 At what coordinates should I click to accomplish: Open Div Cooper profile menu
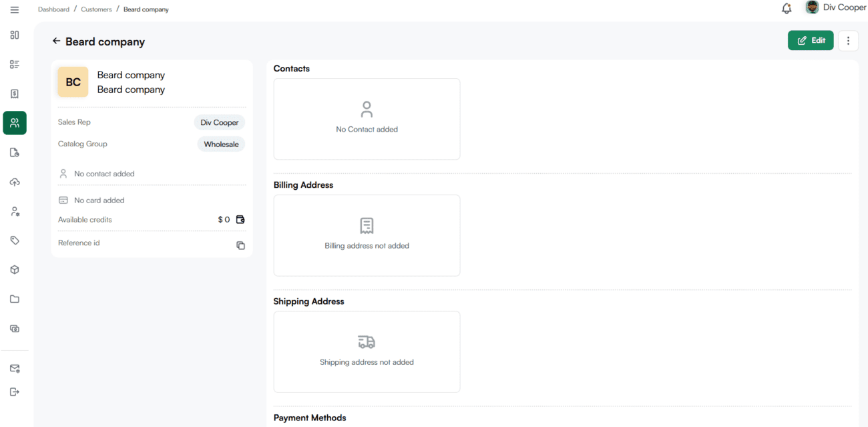click(x=836, y=8)
